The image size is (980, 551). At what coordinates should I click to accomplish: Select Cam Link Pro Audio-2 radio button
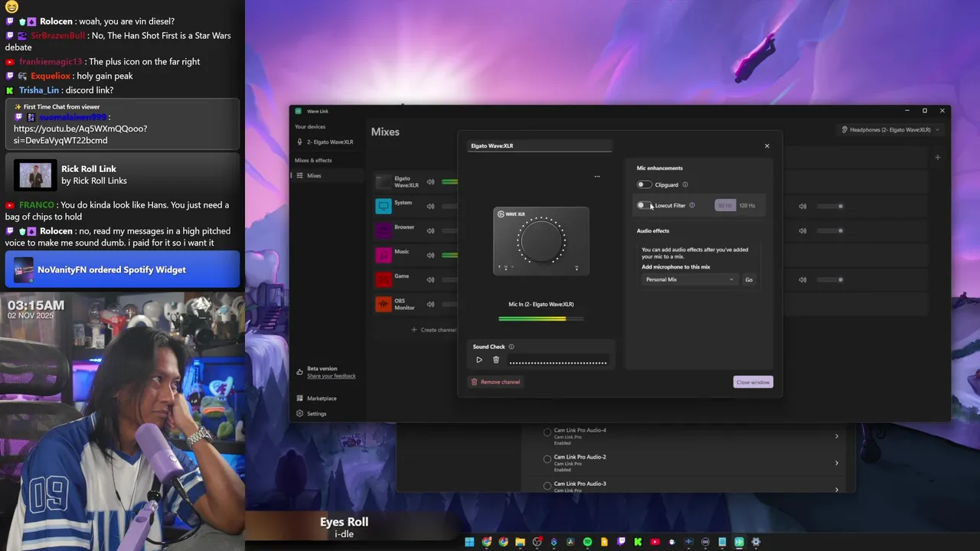coord(547,460)
